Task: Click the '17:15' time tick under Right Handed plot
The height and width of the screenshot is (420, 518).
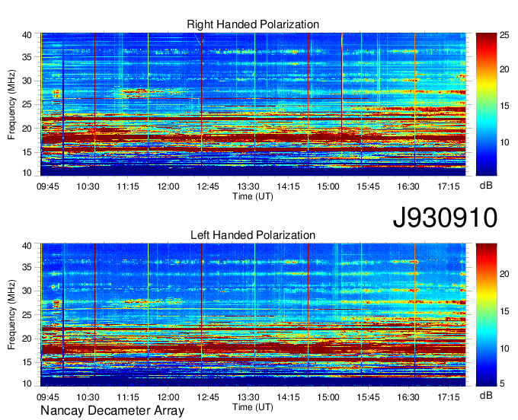Action: click(449, 186)
